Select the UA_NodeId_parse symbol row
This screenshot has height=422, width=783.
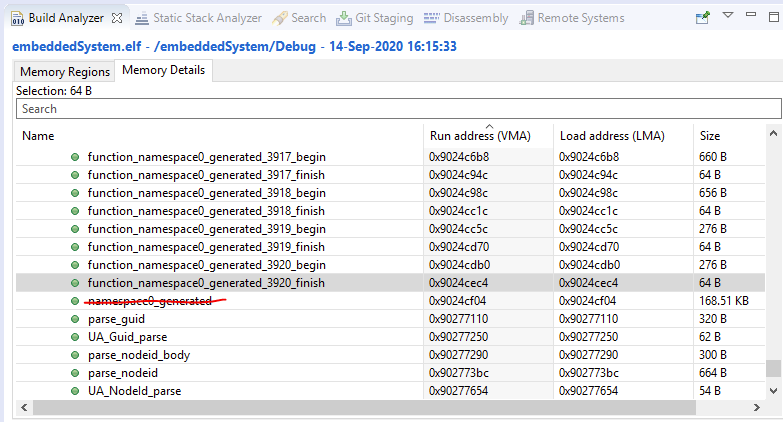(x=391, y=391)
